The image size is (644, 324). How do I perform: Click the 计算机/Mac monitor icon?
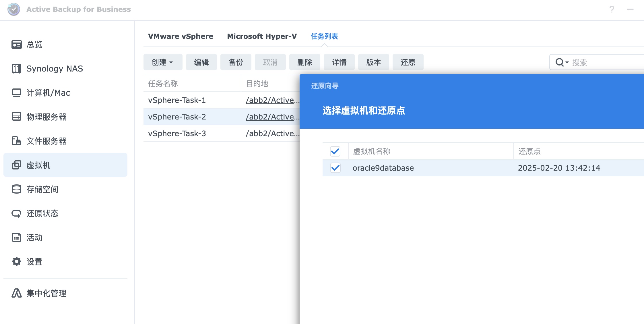(x=17, y=93)
